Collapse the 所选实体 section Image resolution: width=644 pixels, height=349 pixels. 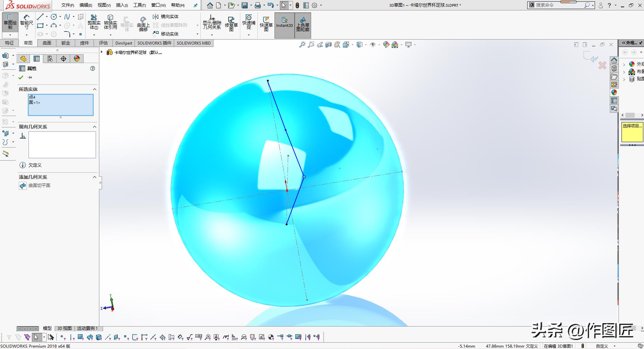coord(94,89)
